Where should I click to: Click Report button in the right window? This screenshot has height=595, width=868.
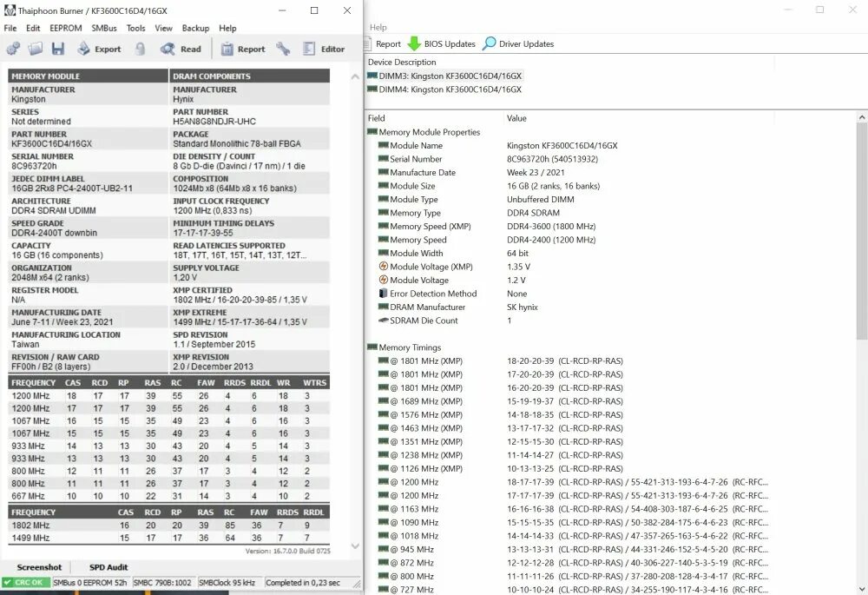(x=383, y=43)
